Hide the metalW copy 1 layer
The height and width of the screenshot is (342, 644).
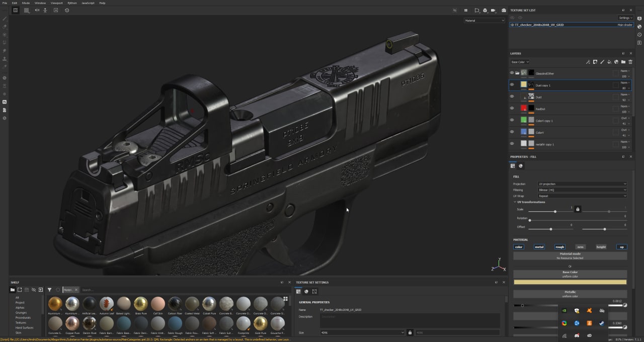(x=512, y=144)
